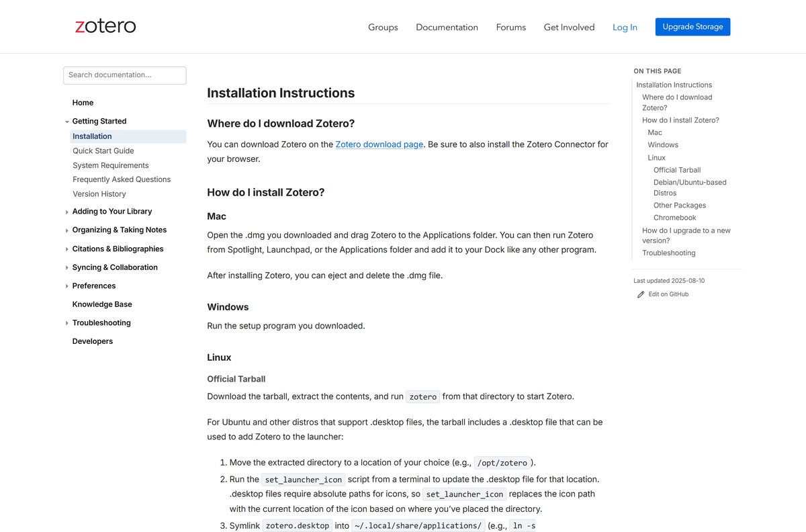Open the Organizing & Taking Notes section
The width and height of the screenshot is (806, 532).
[x=120, y=230]
